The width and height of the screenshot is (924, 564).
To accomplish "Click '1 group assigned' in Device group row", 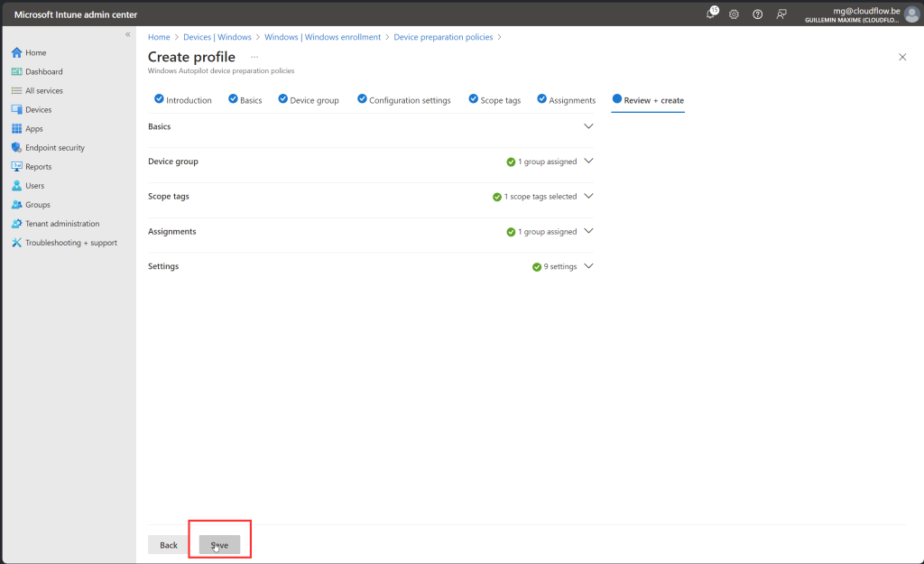I will point(548,162).
